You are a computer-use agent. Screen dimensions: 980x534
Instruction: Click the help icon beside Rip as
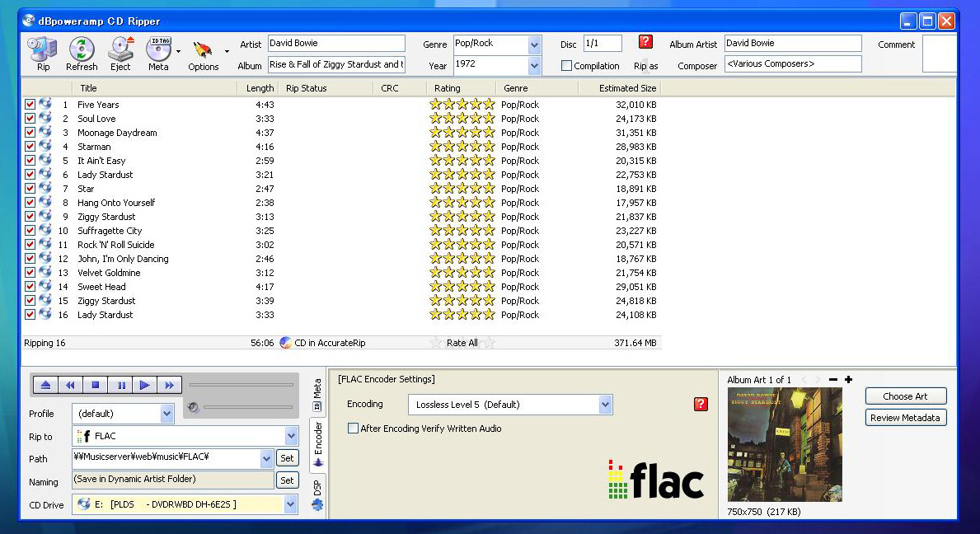(x=645, y=41)
